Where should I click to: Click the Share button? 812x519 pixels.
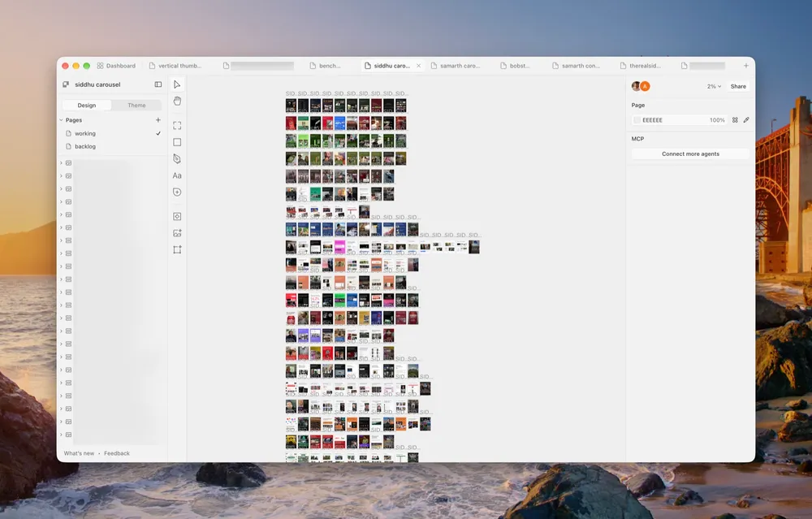[738, 86]
